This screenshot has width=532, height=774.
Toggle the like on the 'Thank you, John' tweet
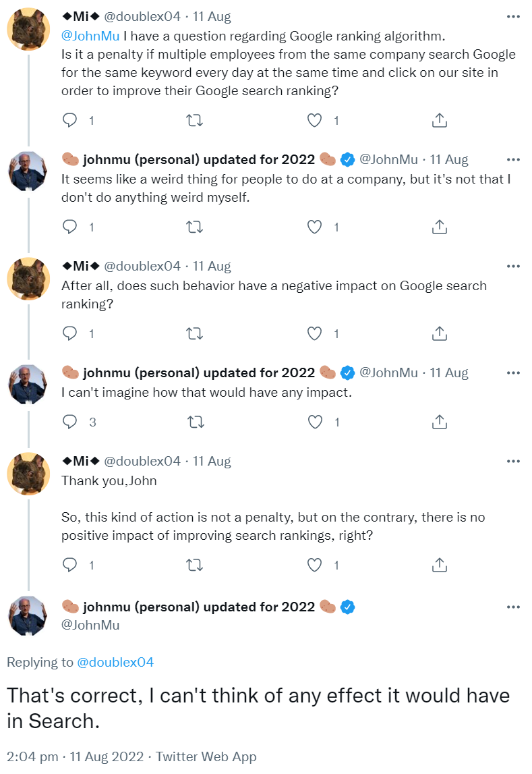tap(314, 565)
